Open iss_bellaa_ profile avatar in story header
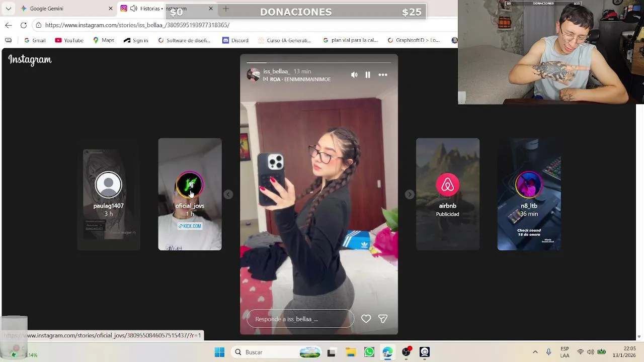The width and height of the screenshot is (644, 362). (254, 75)
